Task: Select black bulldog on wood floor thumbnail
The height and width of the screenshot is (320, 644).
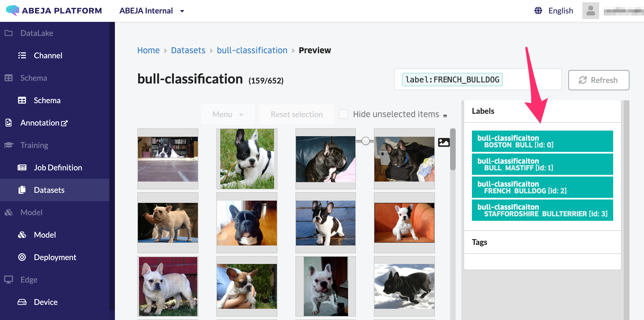Action: (247, 223)
